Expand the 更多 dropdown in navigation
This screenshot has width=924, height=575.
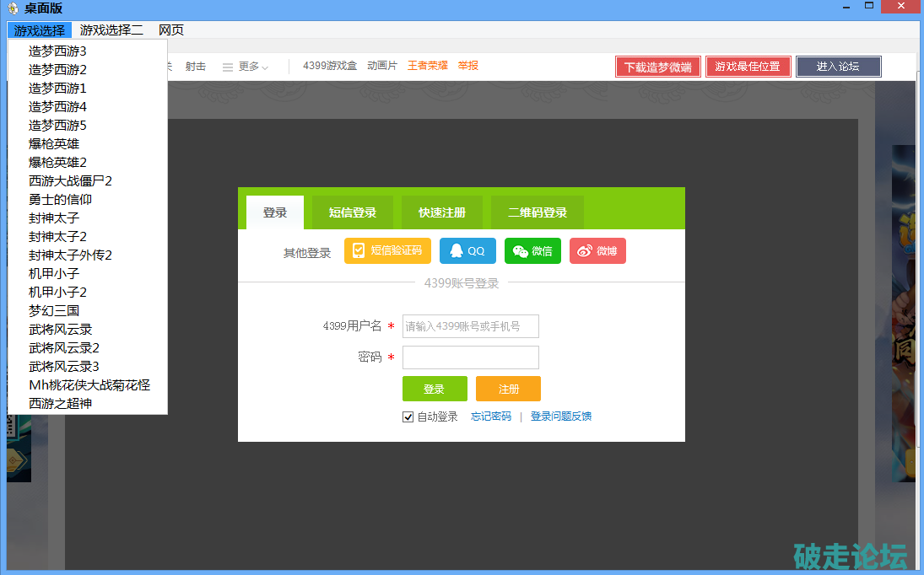[246, 67]
